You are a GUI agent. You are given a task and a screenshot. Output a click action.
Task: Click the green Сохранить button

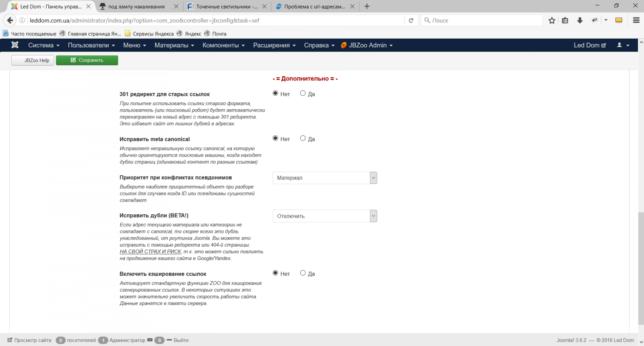pos(87,60)
